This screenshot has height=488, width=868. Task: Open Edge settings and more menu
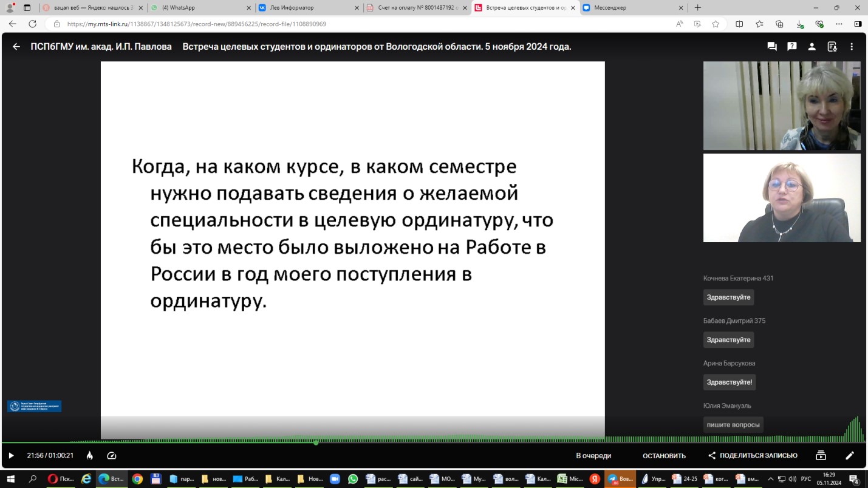click(x=839, y=24)
